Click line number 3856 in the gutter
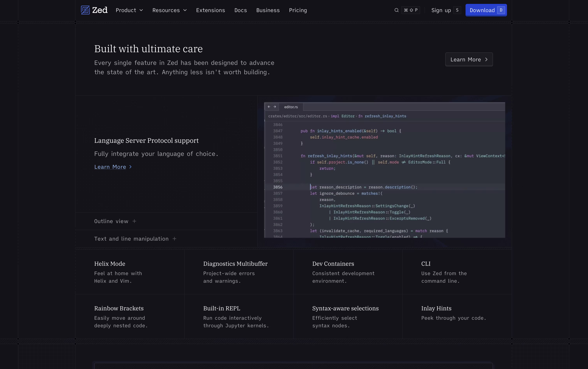 tap(278, 187)
